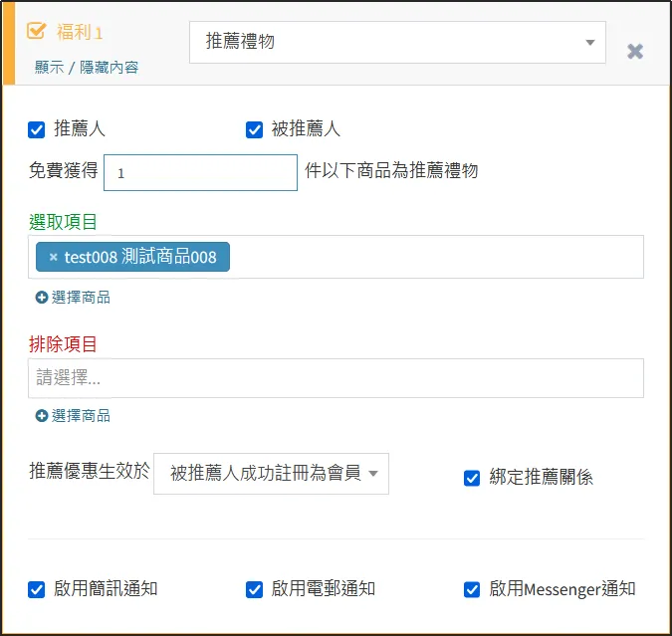Click 選擇商品 link below 排除項目
The width and height of the screenshot is (672, 636).
pos(80,416)
